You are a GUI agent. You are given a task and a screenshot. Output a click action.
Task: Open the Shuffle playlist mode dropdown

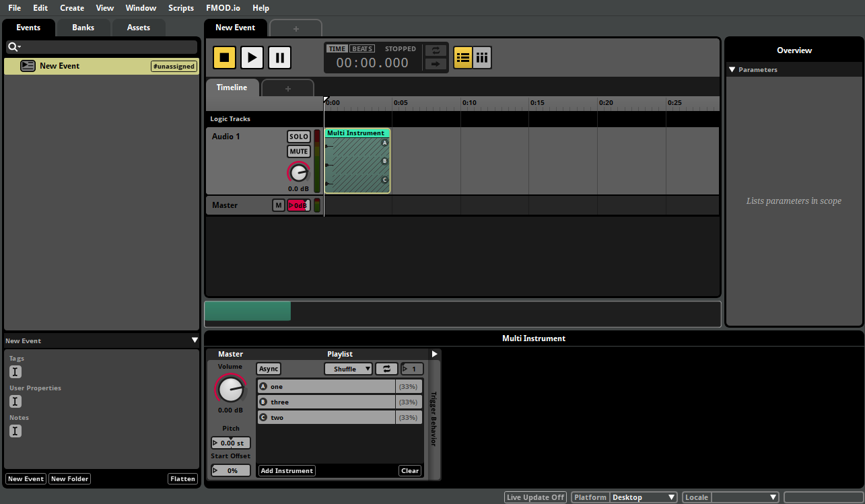tap(347, 368)
